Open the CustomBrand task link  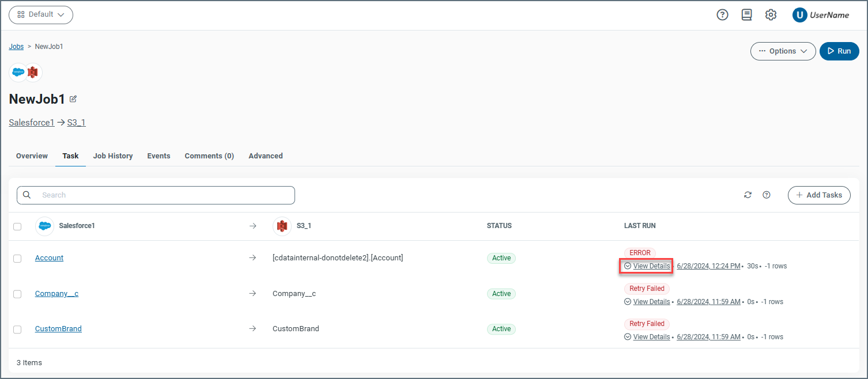[x=58, y=329]
